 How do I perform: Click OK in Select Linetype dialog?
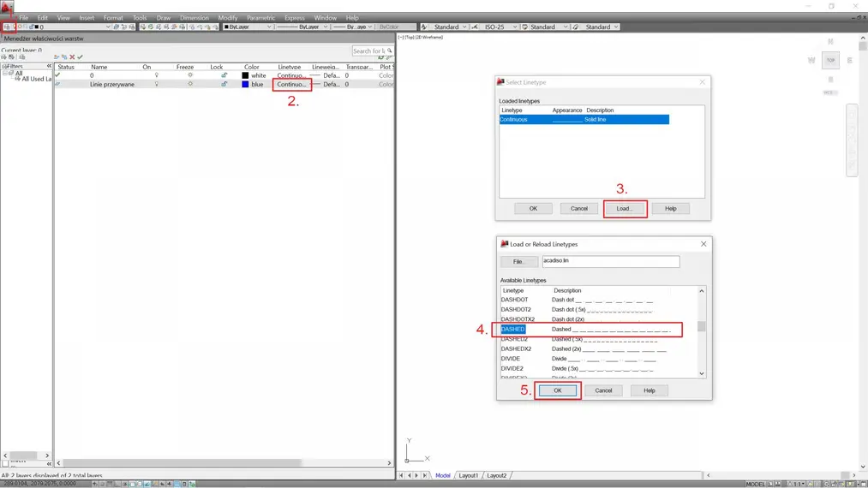(x=533, y=209)
